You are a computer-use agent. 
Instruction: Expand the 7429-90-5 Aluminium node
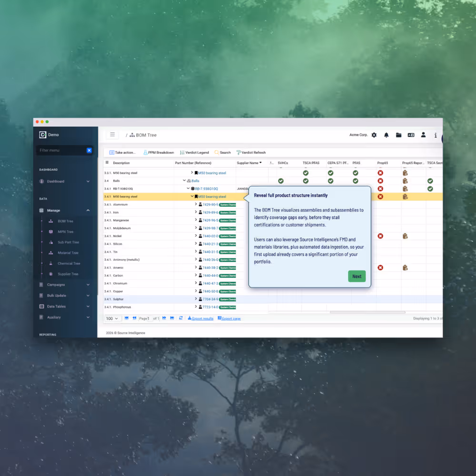click(196, 204)
